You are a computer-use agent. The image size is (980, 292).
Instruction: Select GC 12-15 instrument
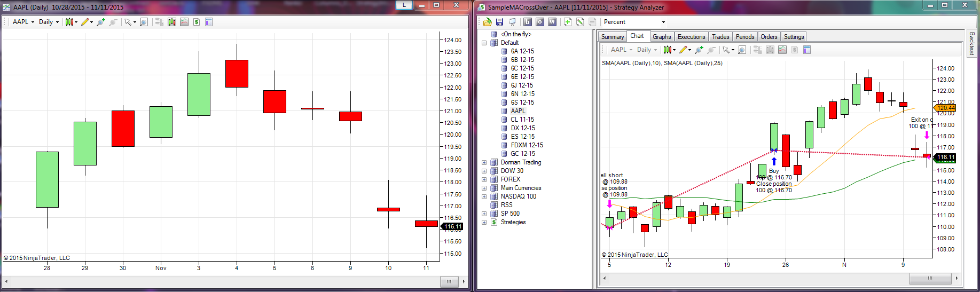[x=522, y=154]
